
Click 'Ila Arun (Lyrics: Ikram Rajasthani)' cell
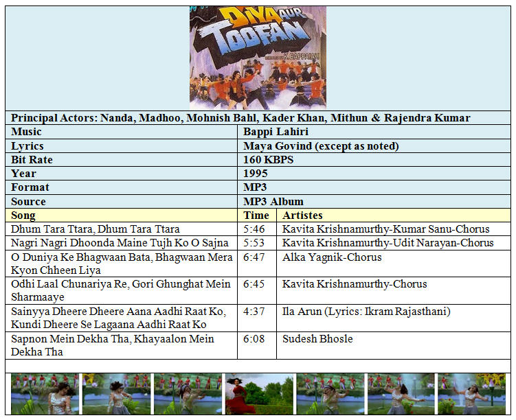(394, 318)
